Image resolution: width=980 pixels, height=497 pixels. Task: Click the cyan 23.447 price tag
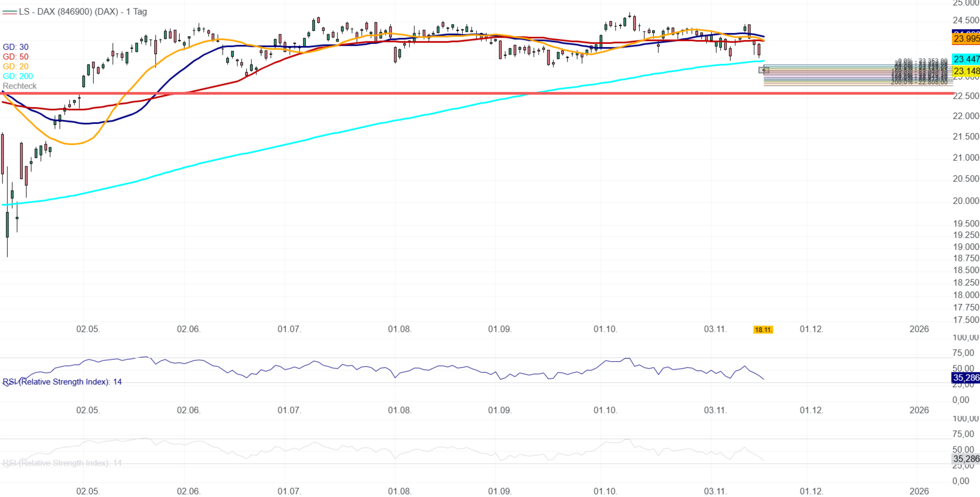(x=966, y=59)
